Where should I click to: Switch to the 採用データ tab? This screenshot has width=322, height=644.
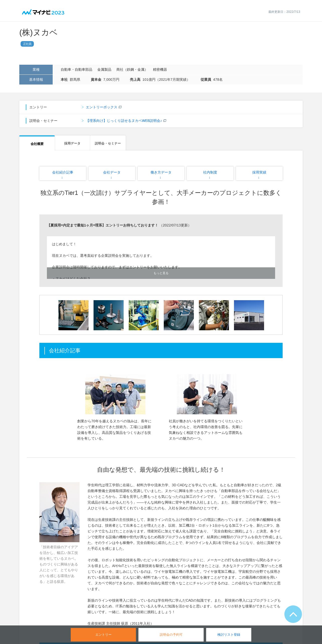click(72, 143)
